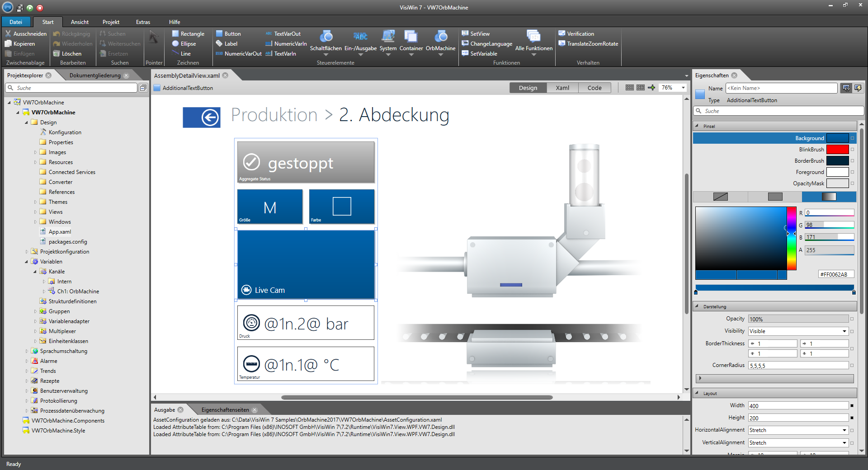
Task: Toggle the checkbox next to BlinkBrush
Action: pyautogui.click(x=852, y=149)
